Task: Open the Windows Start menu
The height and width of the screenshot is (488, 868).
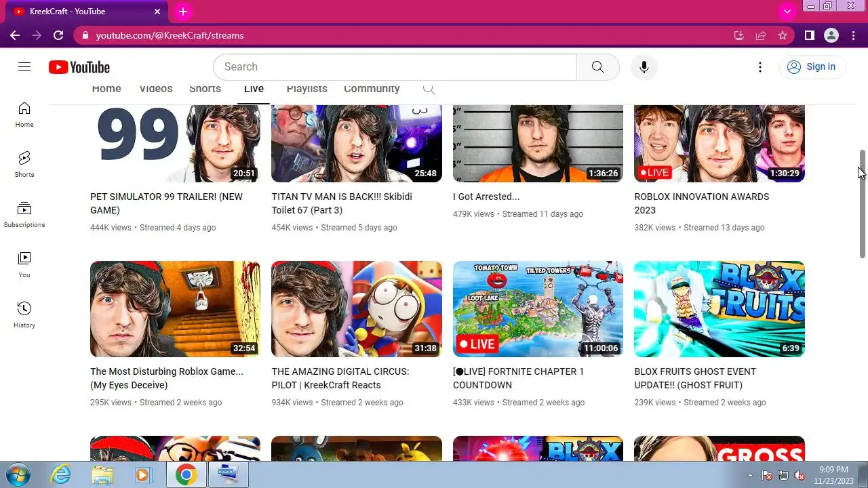Action: click(18, 474)
